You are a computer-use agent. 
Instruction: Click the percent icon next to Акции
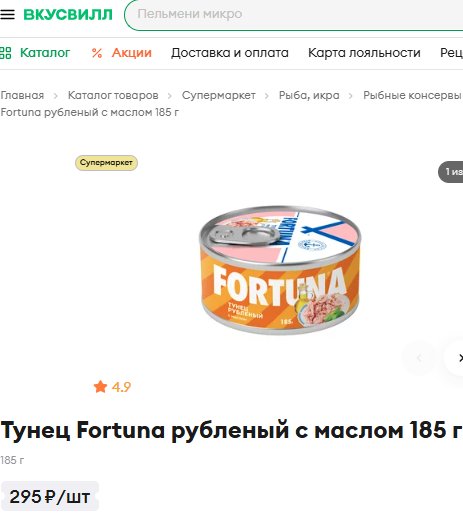point(97,53)
